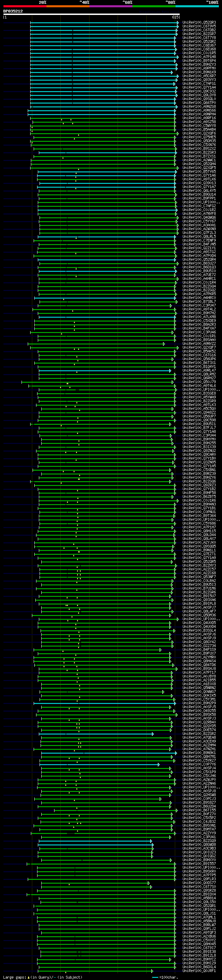Click the UniRef100_Q7EZT1 hit label

199,554
